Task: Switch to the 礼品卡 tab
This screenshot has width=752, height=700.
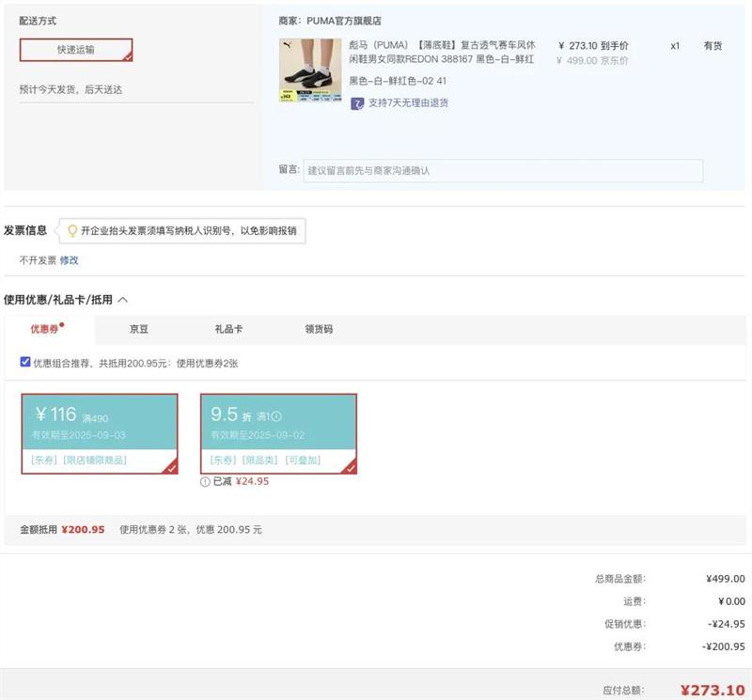Action: coord(228,330)
